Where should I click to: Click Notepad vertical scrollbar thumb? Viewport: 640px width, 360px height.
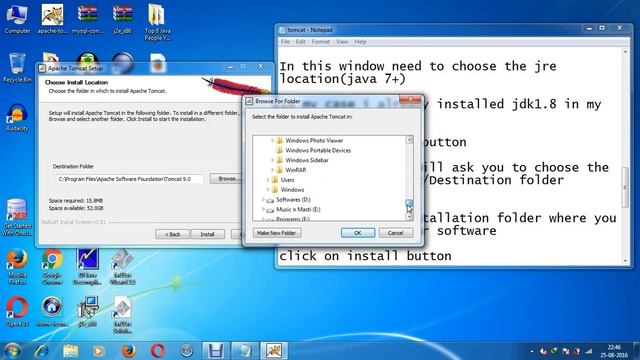tap(625, 187)
